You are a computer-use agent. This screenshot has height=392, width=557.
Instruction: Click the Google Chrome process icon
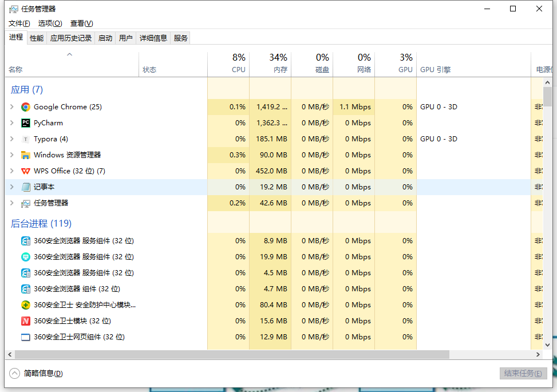[25, 106]
